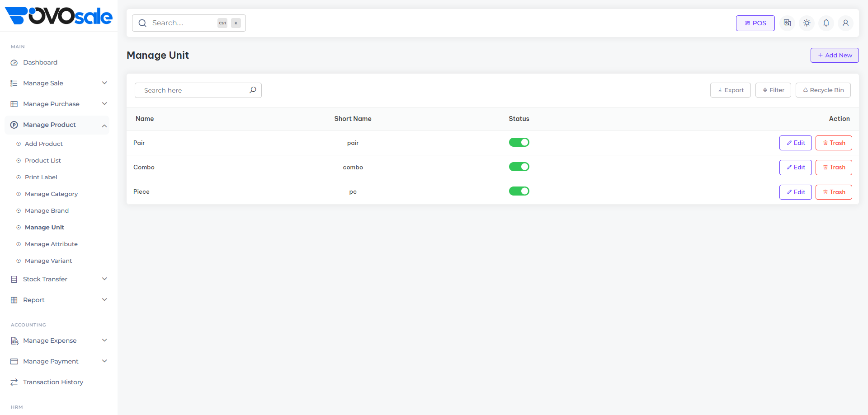Click the Stock Transfer icon
This screenshot has height=415, width=868.
(14, 280)
